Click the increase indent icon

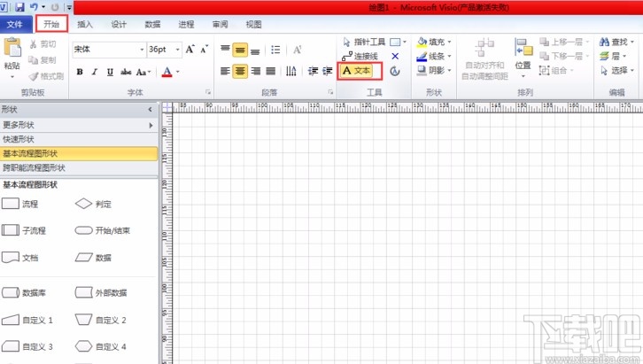[x=327, y=72]
